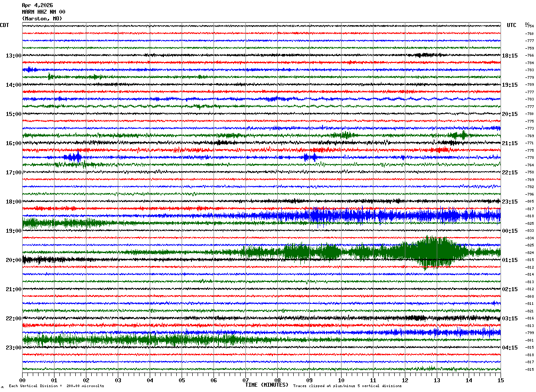Select the 22:00 CDT time label
Viewport: 536px width, 392px height.
coord(14,319)
